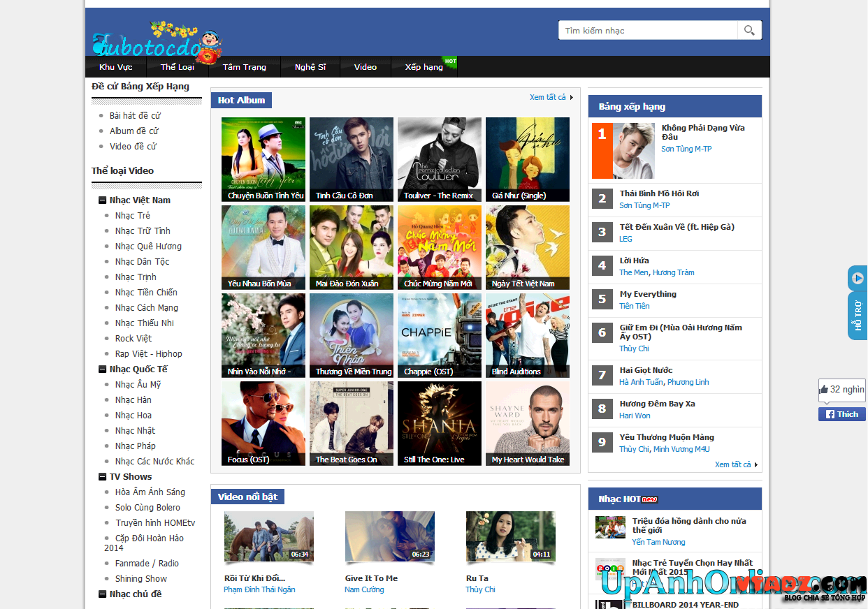Play Rồi Từ Khi Đổi video thumbnail
The height and width of the screenshot is (609, 868).
point(269,536)
